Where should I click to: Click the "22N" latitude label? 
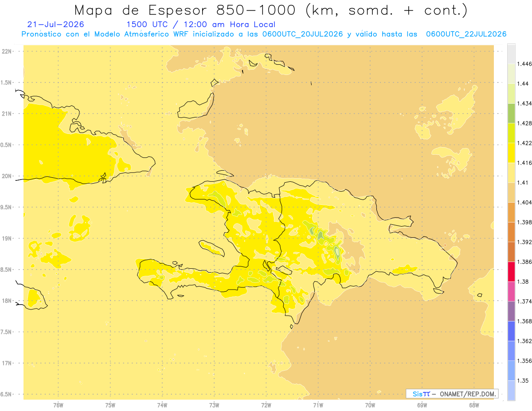tap(7, 51)
